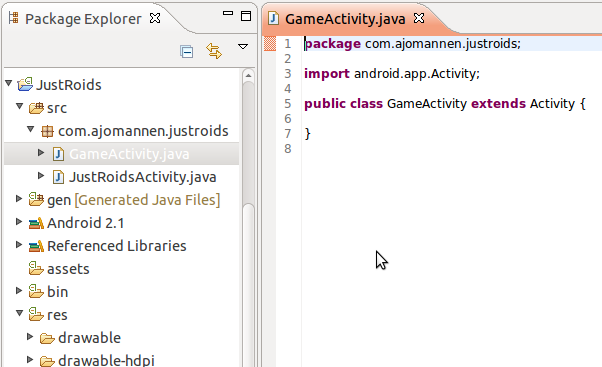Collapse the res folder
Viewport: 602px width, 367px height.
click(x=20, y=313)
